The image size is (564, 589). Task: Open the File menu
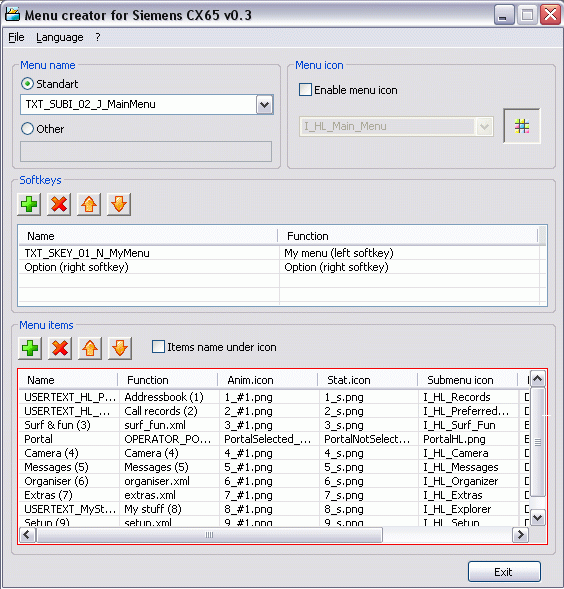tap(16, 37)
